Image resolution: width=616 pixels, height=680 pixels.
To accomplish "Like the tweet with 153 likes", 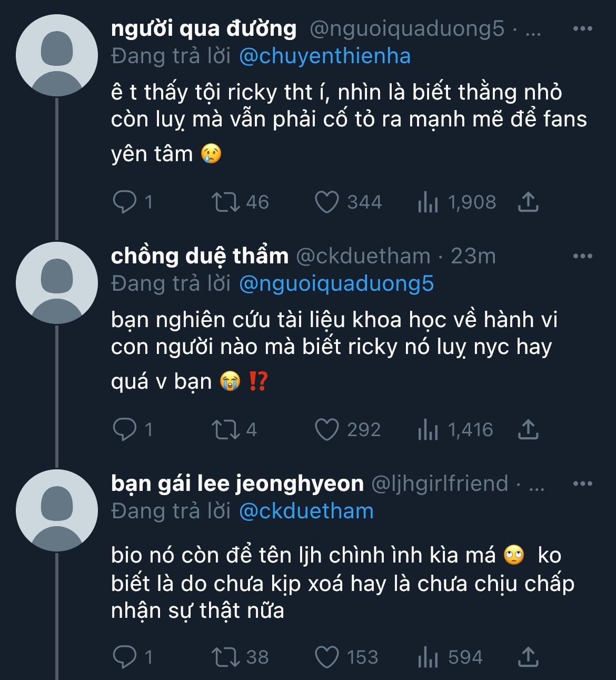I will tap(326, 657).
